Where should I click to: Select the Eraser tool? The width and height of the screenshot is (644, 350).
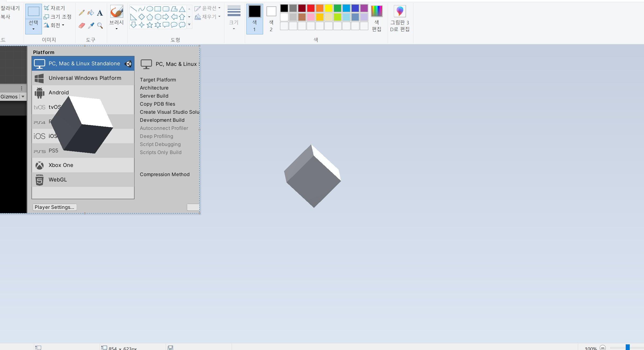point(82,26)
